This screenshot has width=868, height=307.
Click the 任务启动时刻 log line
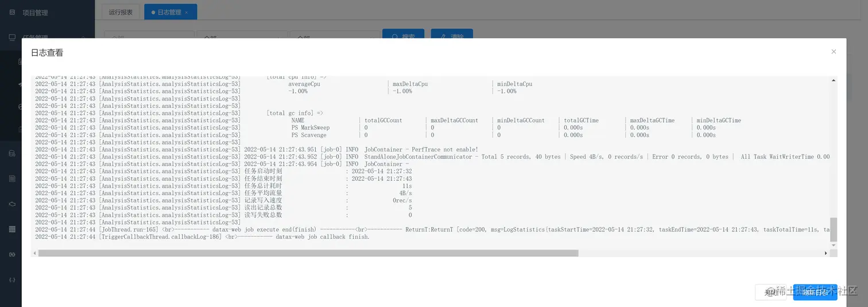pyautogui.click(x=223, y=172)
